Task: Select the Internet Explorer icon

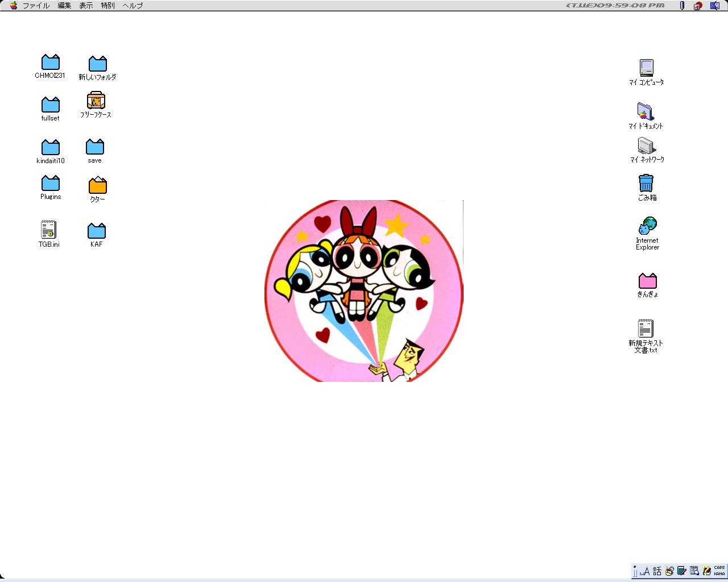Action: point(647,233)
